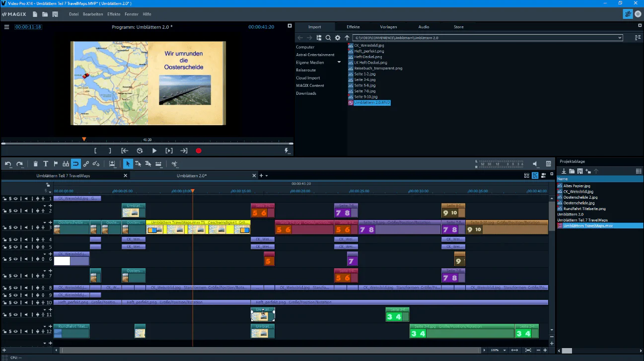Create new folder in Projektablage
Viewport: 644px width, 361px height.
pyautogui.click(x=588, y=171)
